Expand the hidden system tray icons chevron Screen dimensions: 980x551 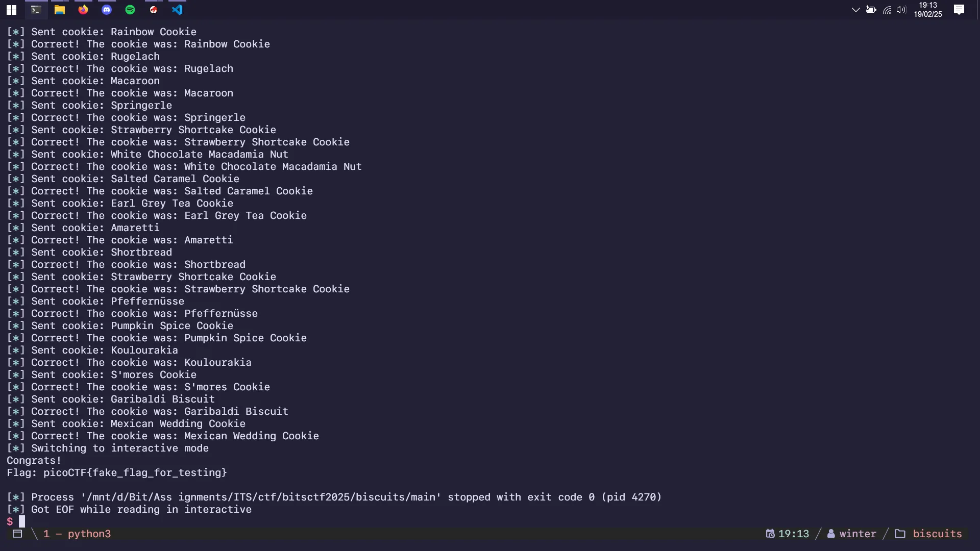tap(856, 10)
